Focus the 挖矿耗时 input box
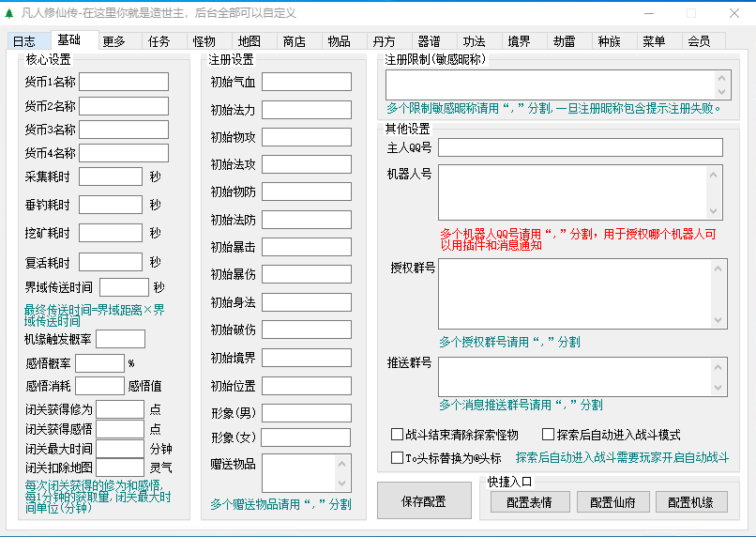The width and height of the screenshot is (756, 537). pyautogui.click(x=111, y=233)
